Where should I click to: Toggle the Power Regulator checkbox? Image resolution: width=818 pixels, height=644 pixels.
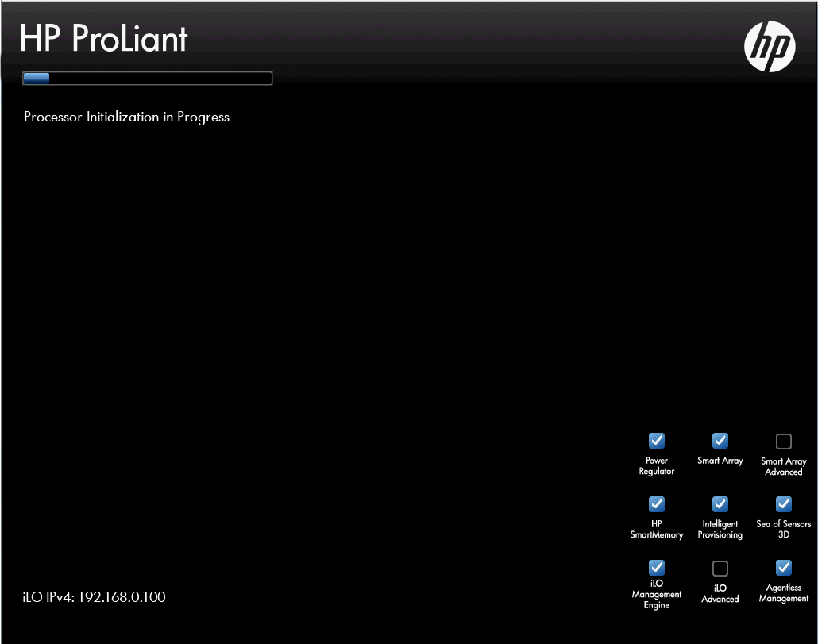click(656, 441)
